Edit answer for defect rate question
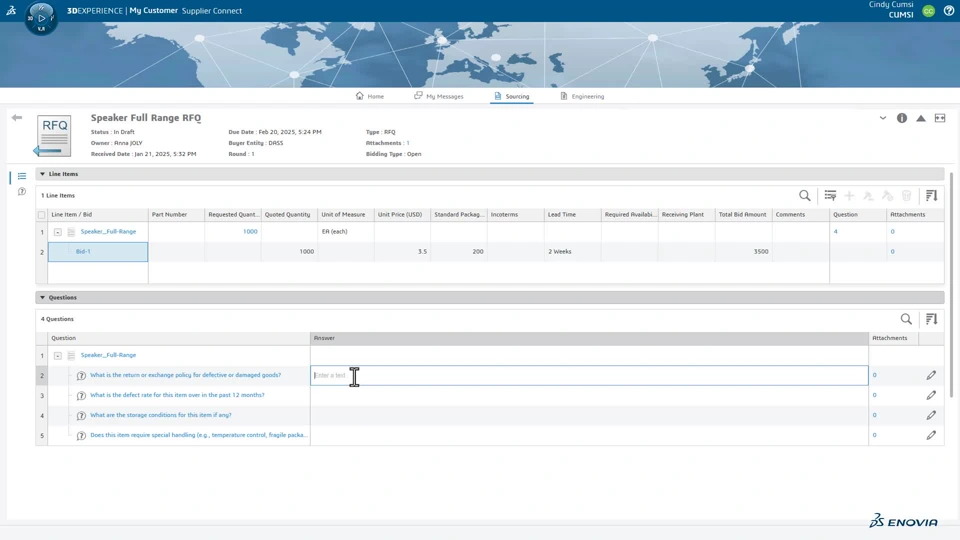Screen dimensions: 960x540 click(x=931, y=396)
